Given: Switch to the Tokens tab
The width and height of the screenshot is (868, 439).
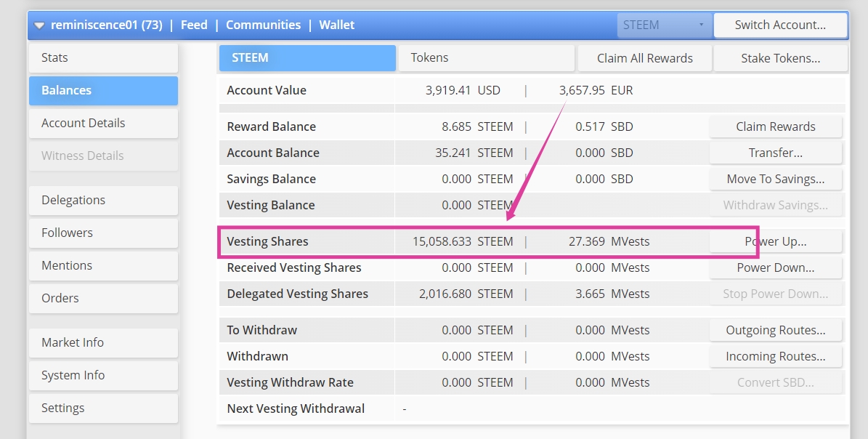Looking at the screenshot, I should (486, 58).
